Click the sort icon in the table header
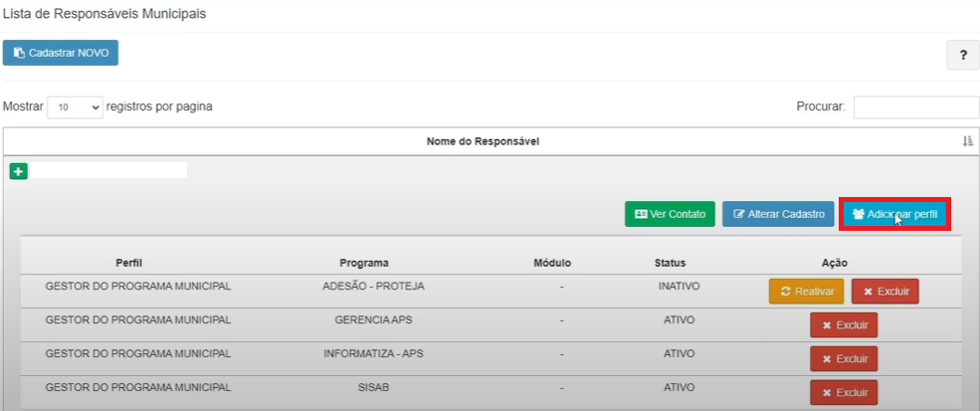 click(967, 141)
